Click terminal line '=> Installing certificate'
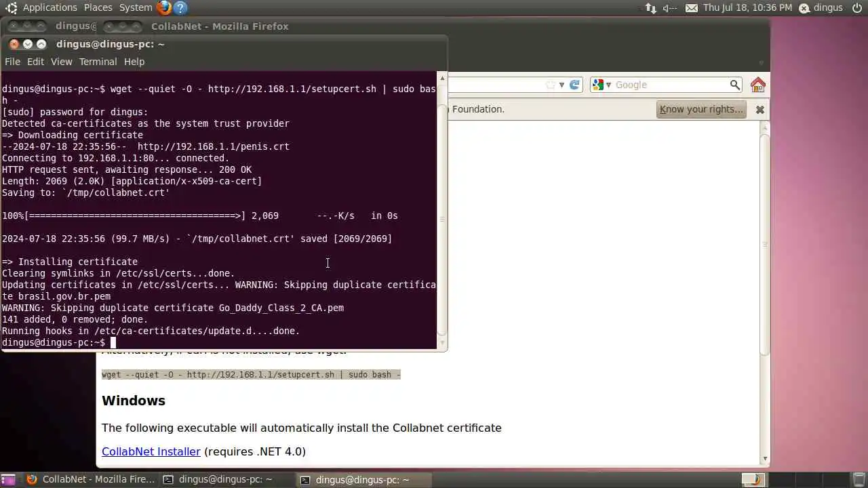The height and width of the screenshot is (488, 868). tap(70, 262)
